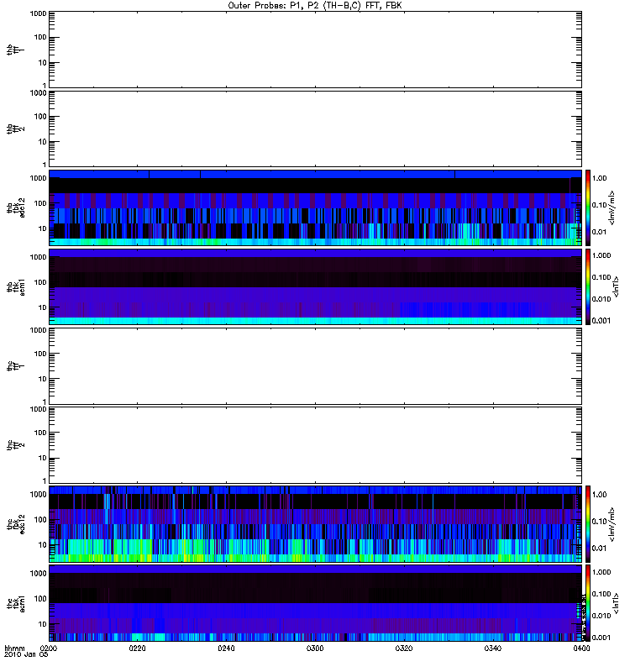The image size is (630, 672).
Task: Click the '1000' y-tick of the thb fbk scm1 panel
Action: (x=38, y=257)
